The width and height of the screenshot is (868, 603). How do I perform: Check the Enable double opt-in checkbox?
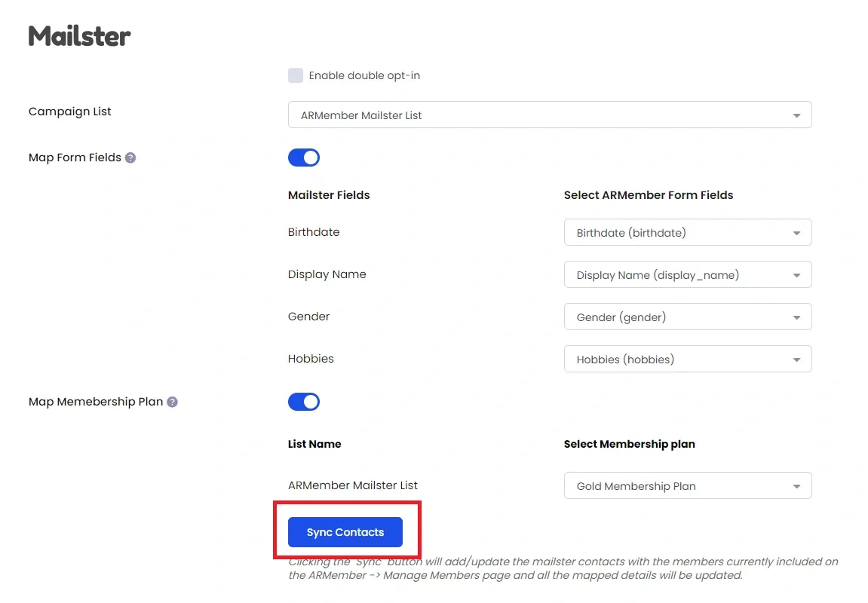(296, 75)
